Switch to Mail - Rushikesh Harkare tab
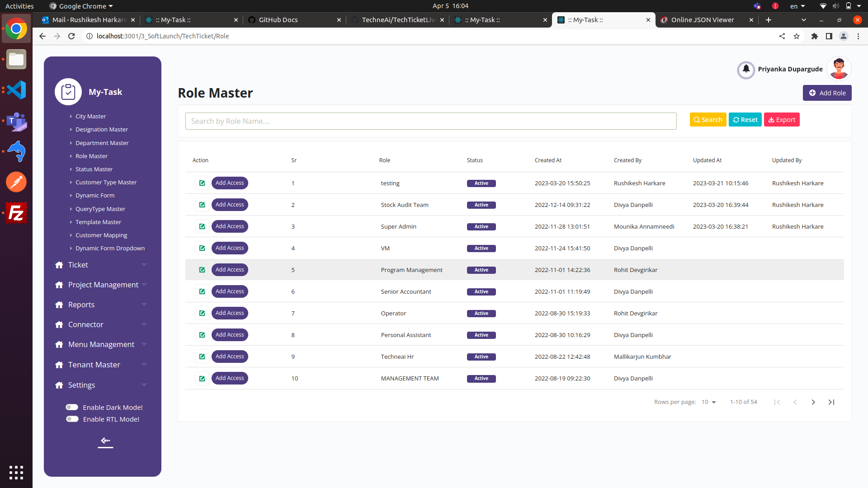This screenshot has height=488, width=868. click(x=88, y=20)
